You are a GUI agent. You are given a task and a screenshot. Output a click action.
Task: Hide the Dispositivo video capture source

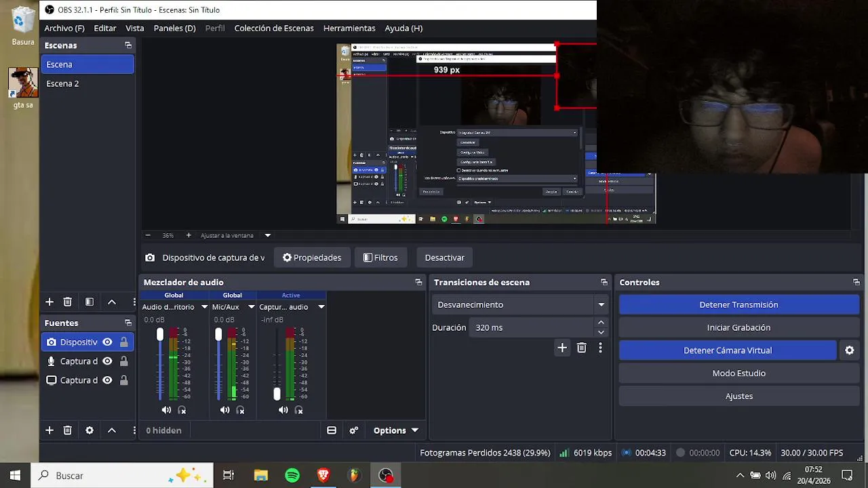pyautogui.click(x=107, y=342)
